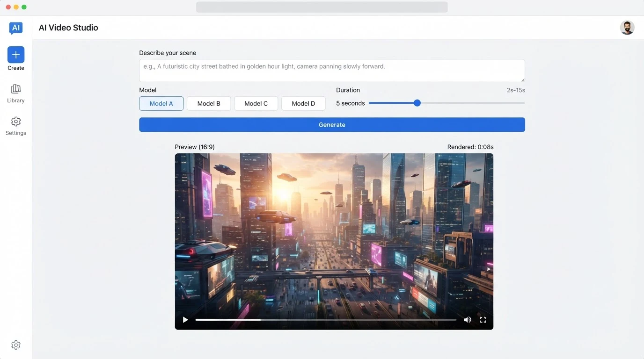This screenshot has width=644, height=359.
Task: Click the AI Video Studio title
Action: click(x=68, y=28)
